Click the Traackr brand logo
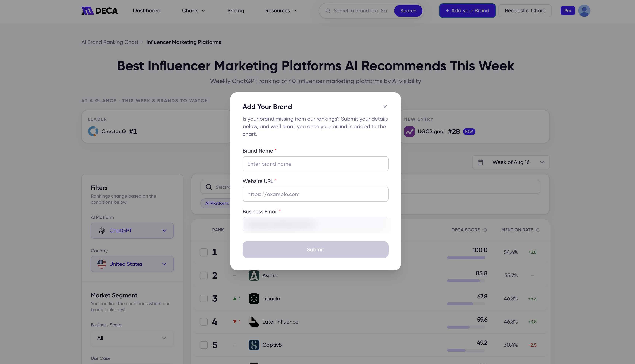This screenshot has height=364, width=635. [x=254, y=298]
